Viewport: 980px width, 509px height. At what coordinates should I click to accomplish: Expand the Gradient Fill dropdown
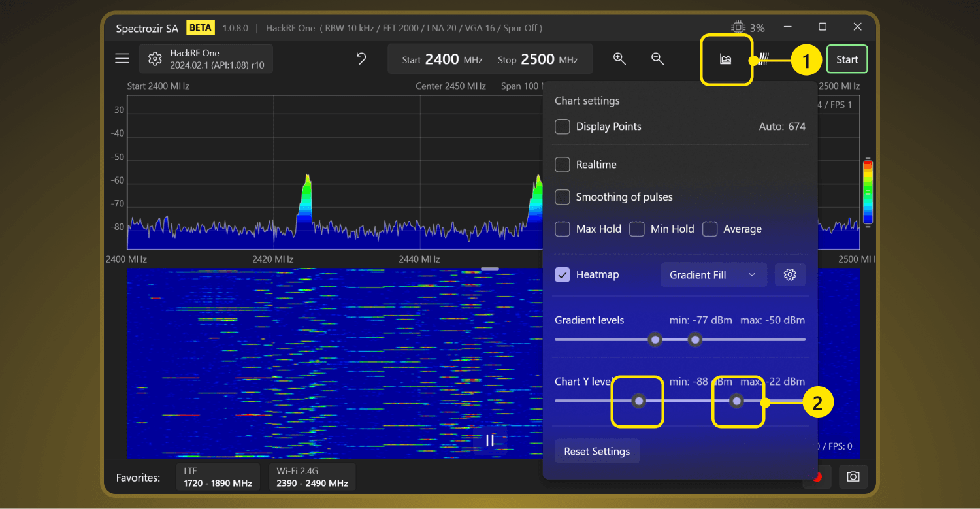click(x=712, y=275)
